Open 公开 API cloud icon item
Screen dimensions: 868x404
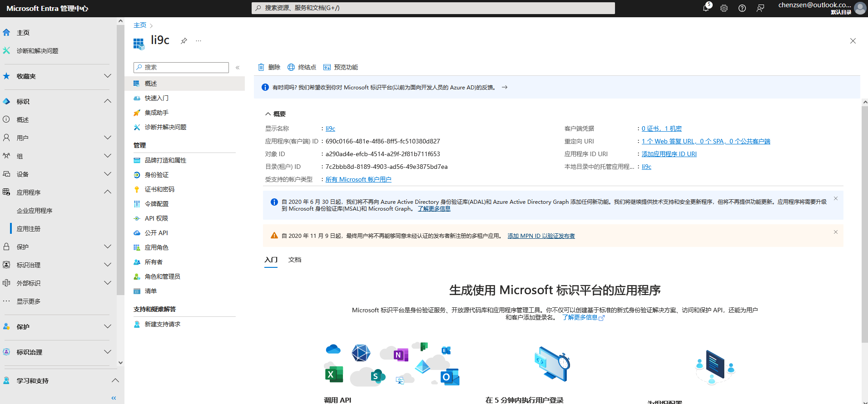(137, 233)
